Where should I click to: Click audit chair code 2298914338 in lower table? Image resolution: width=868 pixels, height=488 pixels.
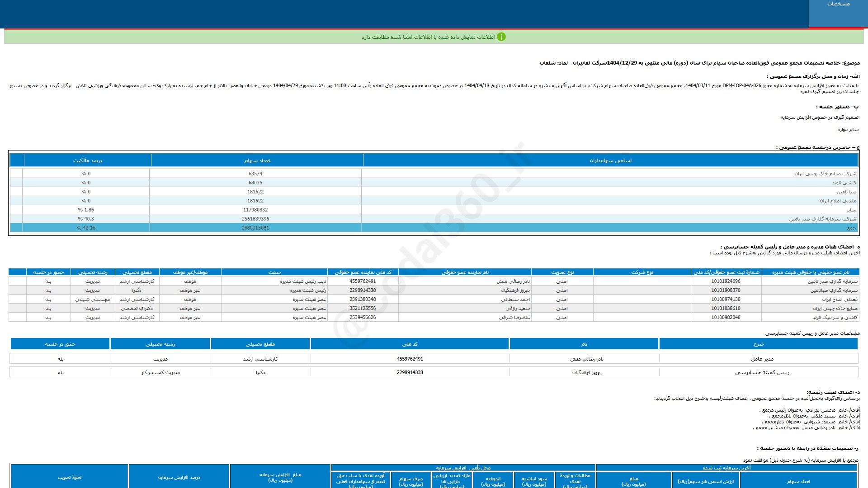410,372
